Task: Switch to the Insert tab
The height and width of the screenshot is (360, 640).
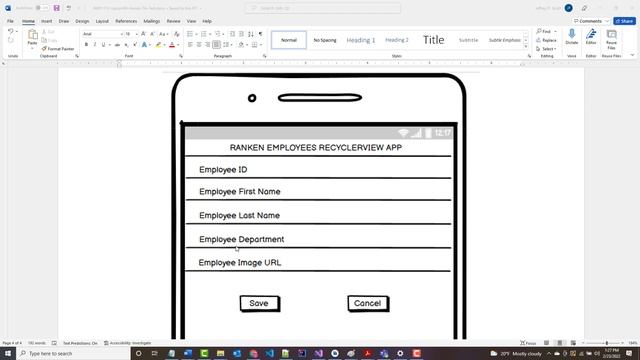Action: pos(47,21)
